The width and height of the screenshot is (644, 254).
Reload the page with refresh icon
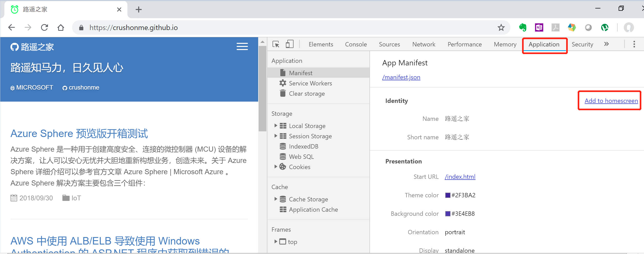tap(44, 27)
